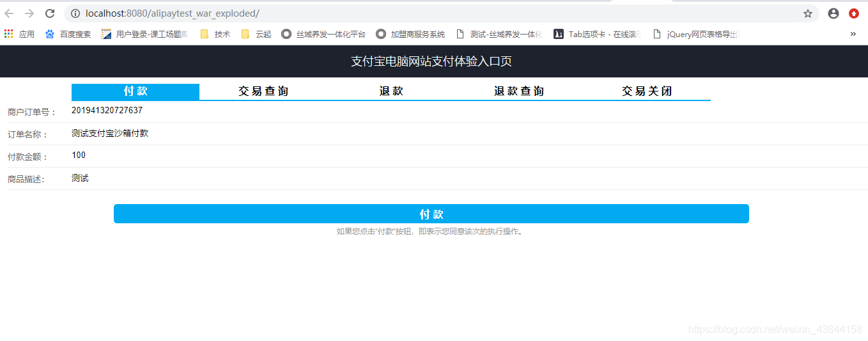Click the wide blue 付款 submit button
The image size is (868, 341).
(x=431, y=214)
